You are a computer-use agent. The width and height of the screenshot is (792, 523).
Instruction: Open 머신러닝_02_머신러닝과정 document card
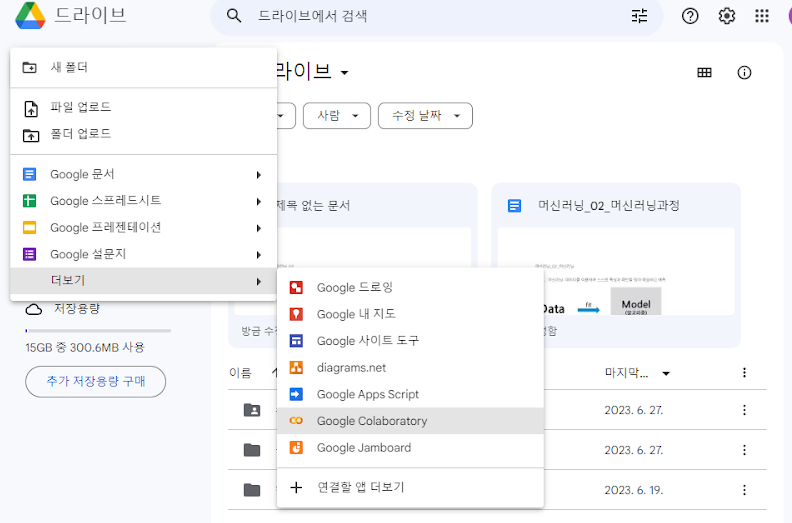point(616,265)
